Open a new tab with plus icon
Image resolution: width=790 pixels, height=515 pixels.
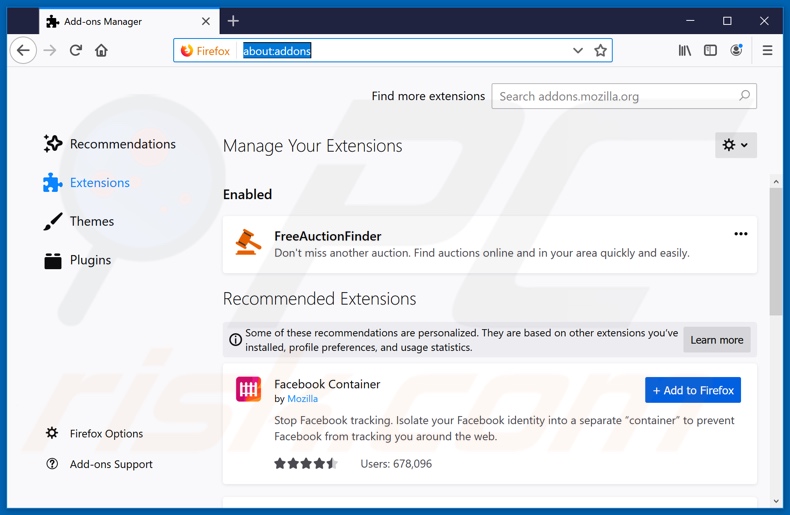[233, 21]
